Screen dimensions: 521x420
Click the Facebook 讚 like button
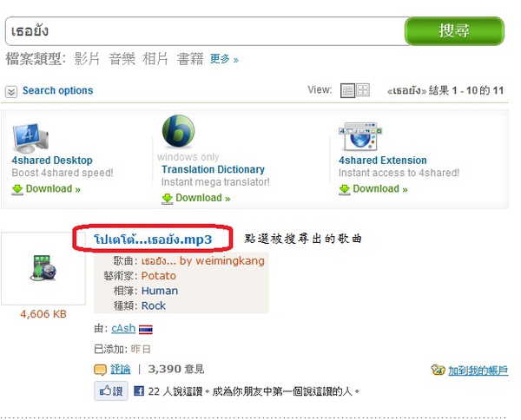(111, 391)
